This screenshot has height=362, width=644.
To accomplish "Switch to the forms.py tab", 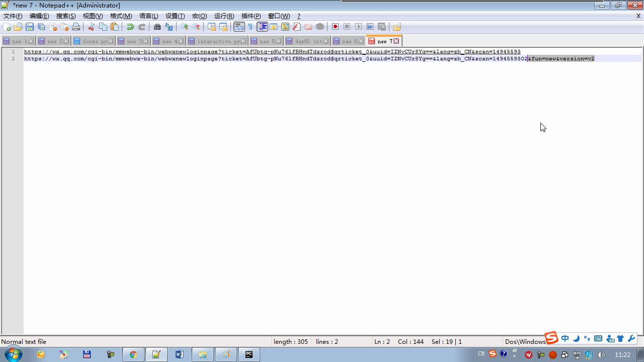I will (93, 41).
